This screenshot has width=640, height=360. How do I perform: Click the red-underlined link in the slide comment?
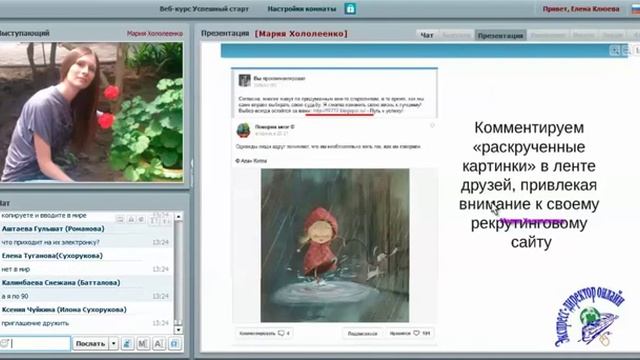[x=340, y=111]
